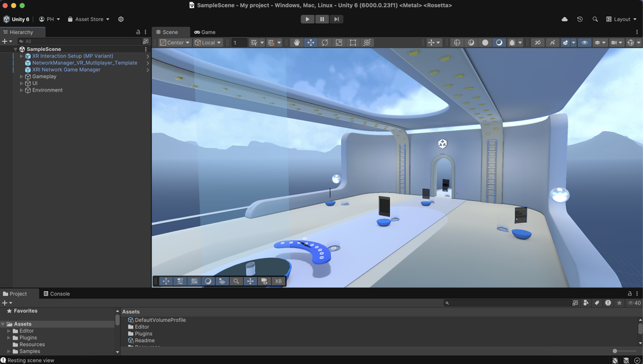Click the Add (+) button in the Hierarchy panel
Screen dimensions: 643x364
click(x=5, y=41)
